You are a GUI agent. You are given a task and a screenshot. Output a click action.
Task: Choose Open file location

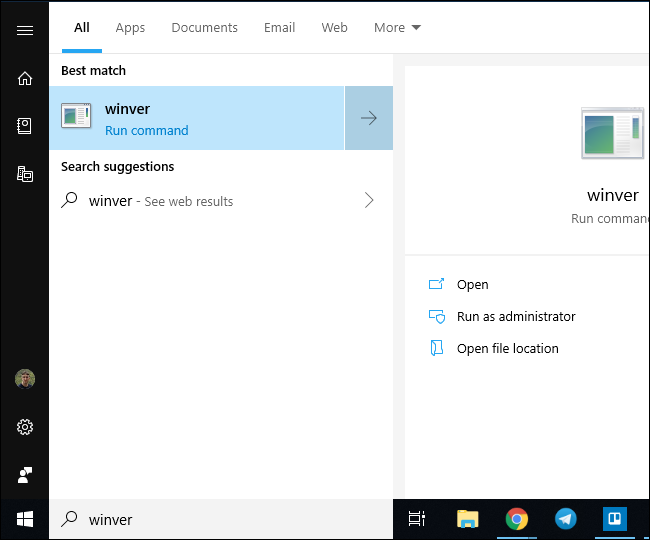pos(508,349)
